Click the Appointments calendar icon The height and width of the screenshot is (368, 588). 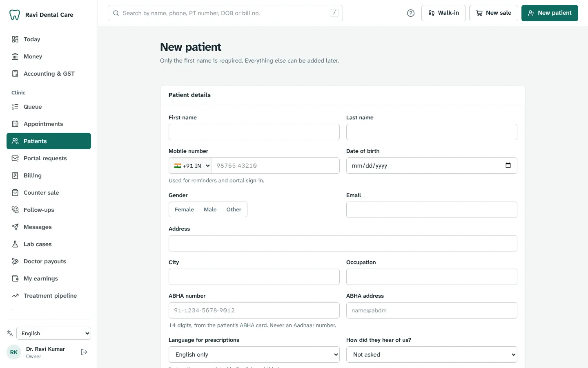point(15,124)
